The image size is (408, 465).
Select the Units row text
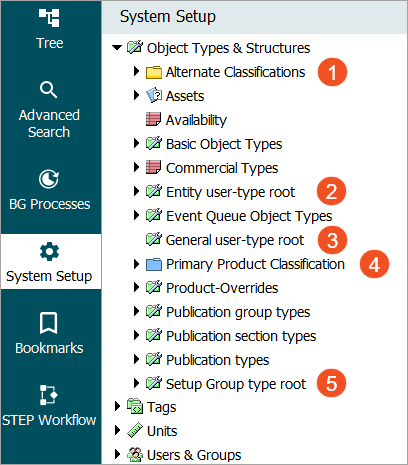point(162,431)
